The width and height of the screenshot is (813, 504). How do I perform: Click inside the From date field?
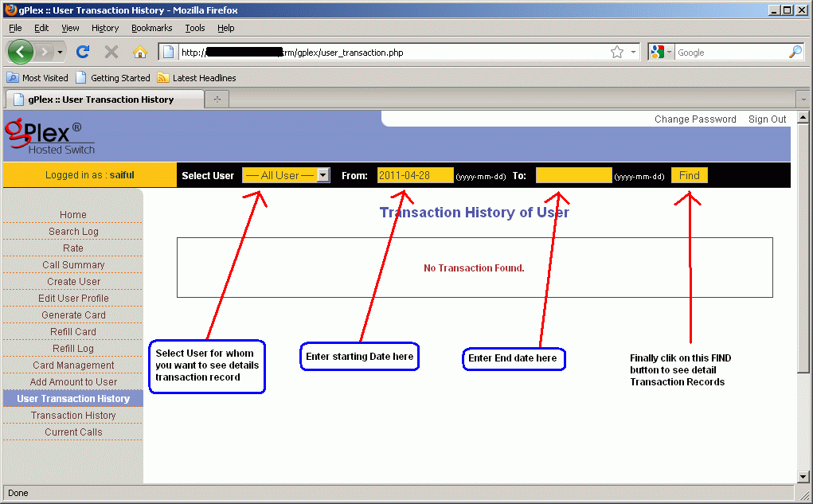pos(415,175)
